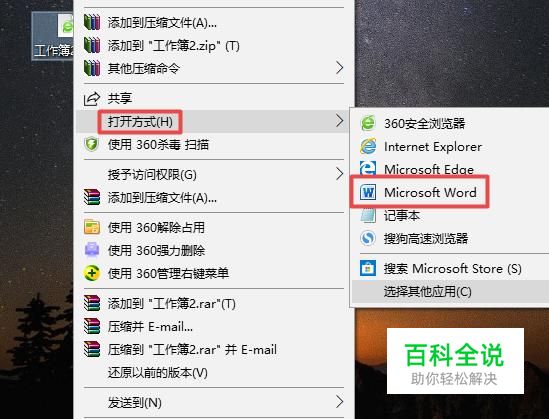Open file with 记事本
549x419 pixels.
click(450, 215)
